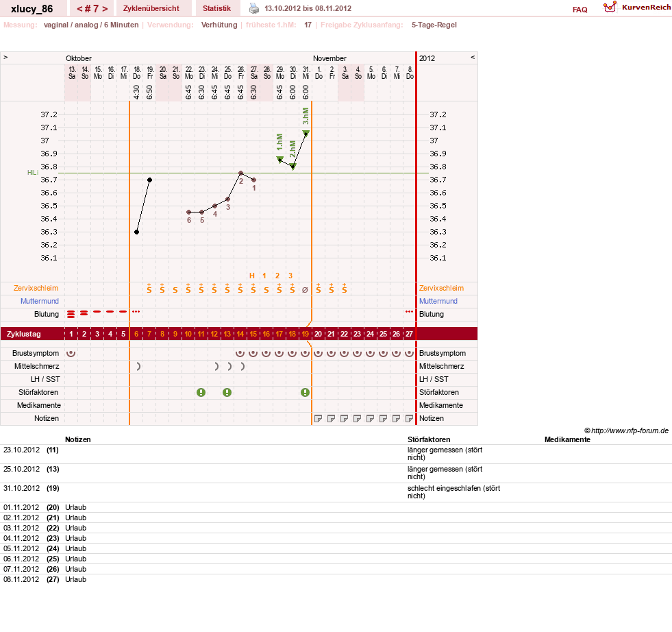Open the http://www.nfp-forum.de link

tap(630, 430)
